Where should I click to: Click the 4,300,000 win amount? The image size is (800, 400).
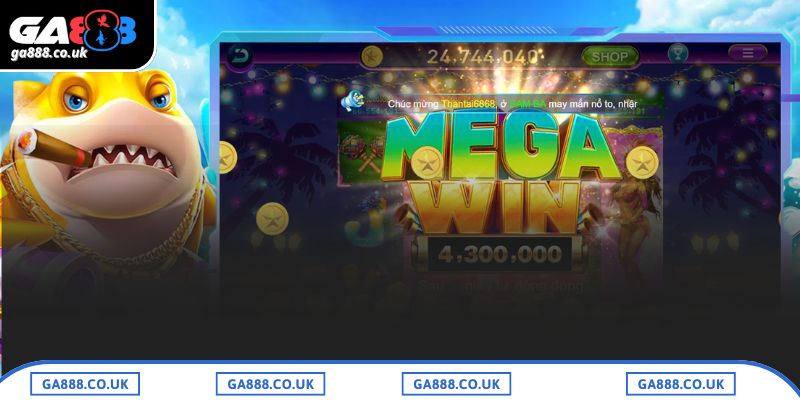(x=499, y=254)
